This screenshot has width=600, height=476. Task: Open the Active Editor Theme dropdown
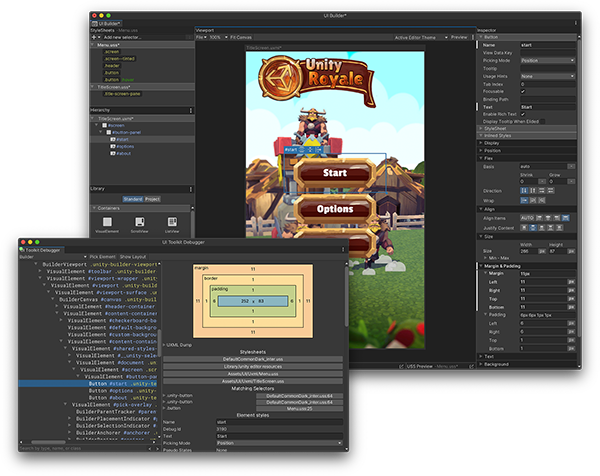coord(421,37)
